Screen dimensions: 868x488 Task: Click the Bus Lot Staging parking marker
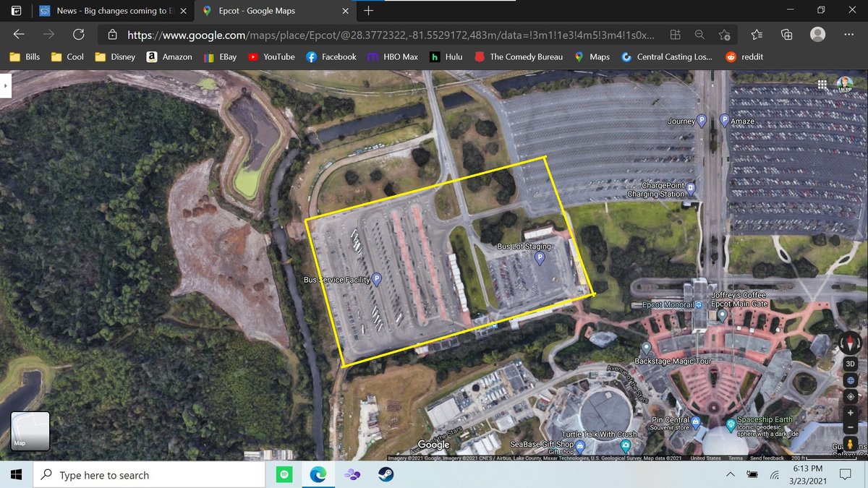coord(540,259)
